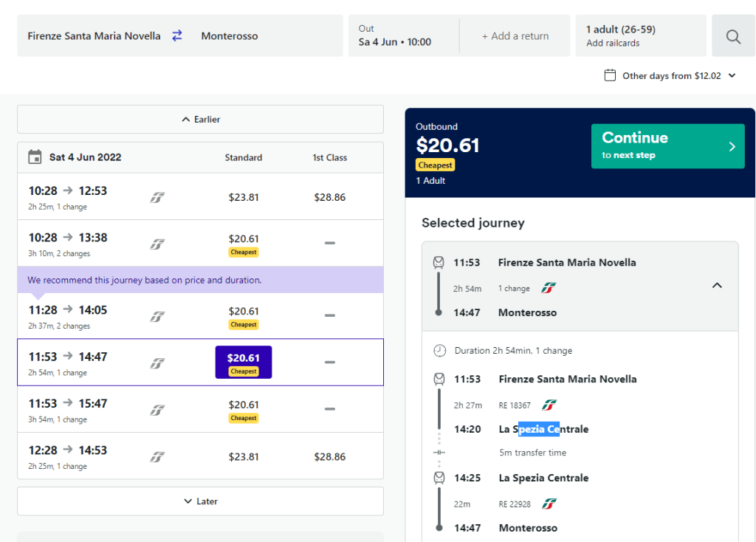
Task: Click train operator icon on 10:28 → 12:53 row
Action: coord(157,197)
